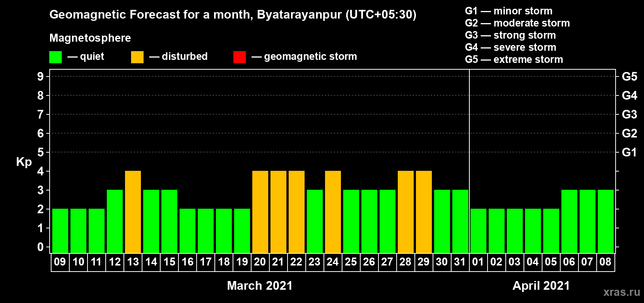Select the green bar above date 31
The image size is (644, 303).
pyautogui.click(x=460, y=221)
